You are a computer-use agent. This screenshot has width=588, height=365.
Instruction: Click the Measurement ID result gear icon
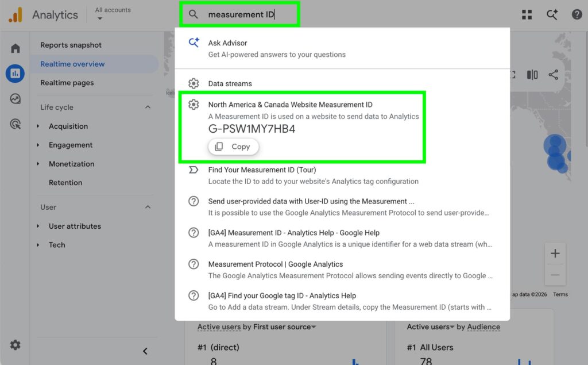point(194,105)
